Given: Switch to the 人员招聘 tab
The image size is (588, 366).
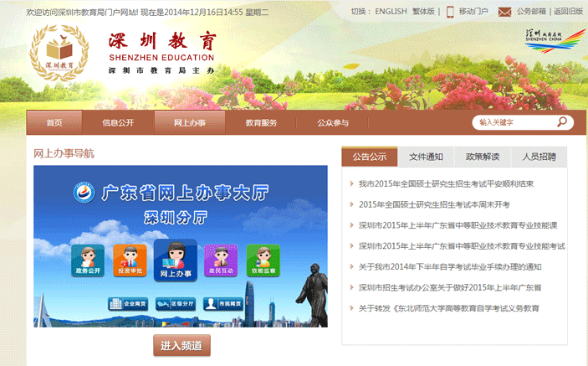Looking at the screenshot, I should click(x=539, y=157).
